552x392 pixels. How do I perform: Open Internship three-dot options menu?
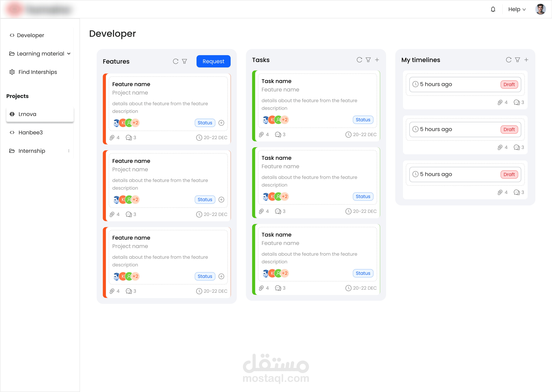(x=69, y=151)
